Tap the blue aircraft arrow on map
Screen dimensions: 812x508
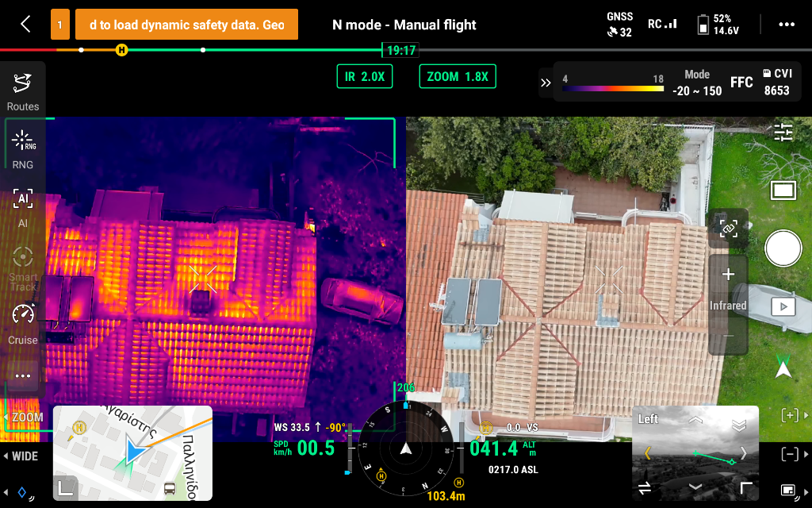pyautogui.click(x=136, y=451)
